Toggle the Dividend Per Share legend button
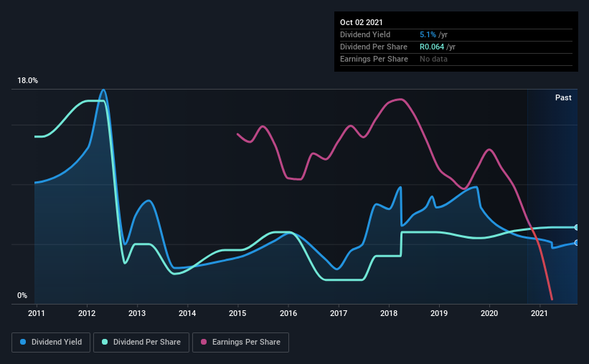 [141, 343]
